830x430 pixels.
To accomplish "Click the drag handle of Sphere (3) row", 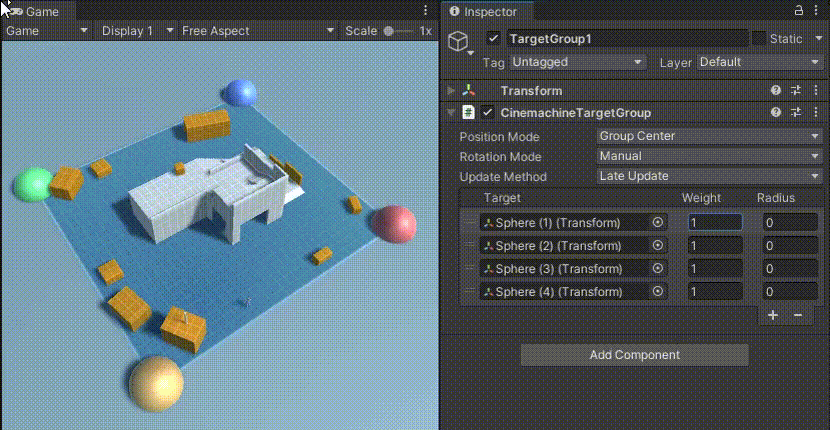I will pyautogui.click(x=469, y=269).
